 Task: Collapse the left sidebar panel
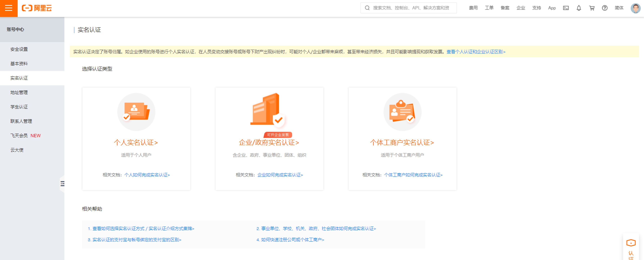click(62, 184)
